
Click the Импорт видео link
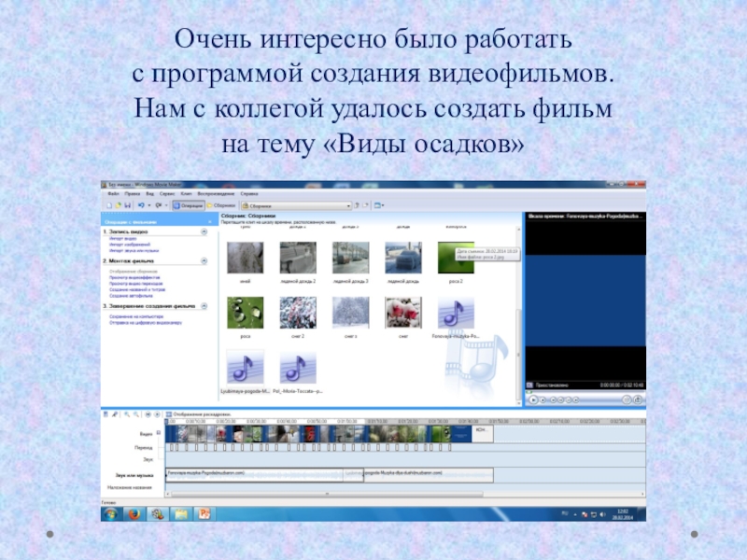(x=123, y=238)
